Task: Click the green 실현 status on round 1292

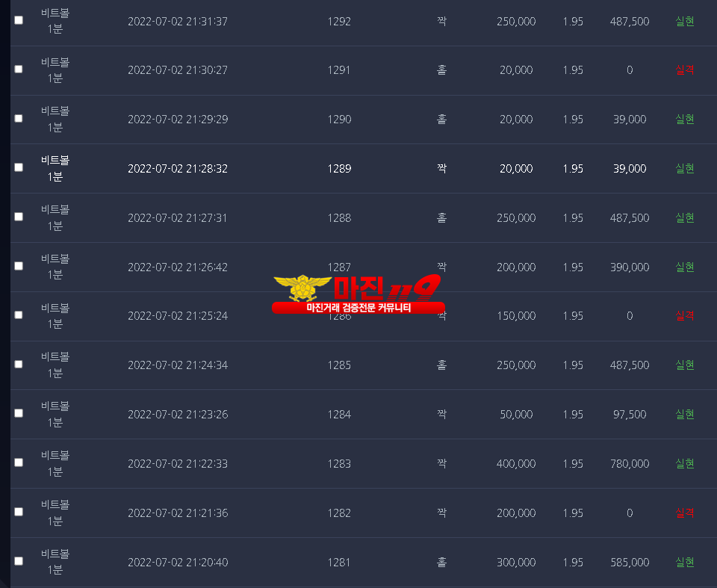Action: pyautogui.click(x=685, y=21)
